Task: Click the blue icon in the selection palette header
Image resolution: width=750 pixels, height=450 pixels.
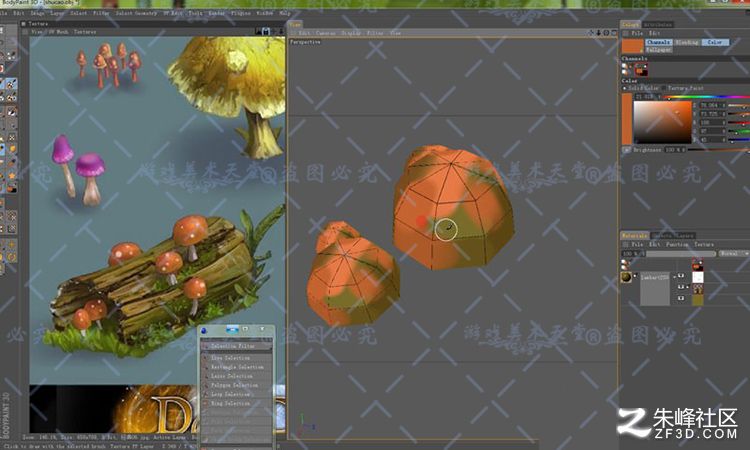Action: coord(204,330)
